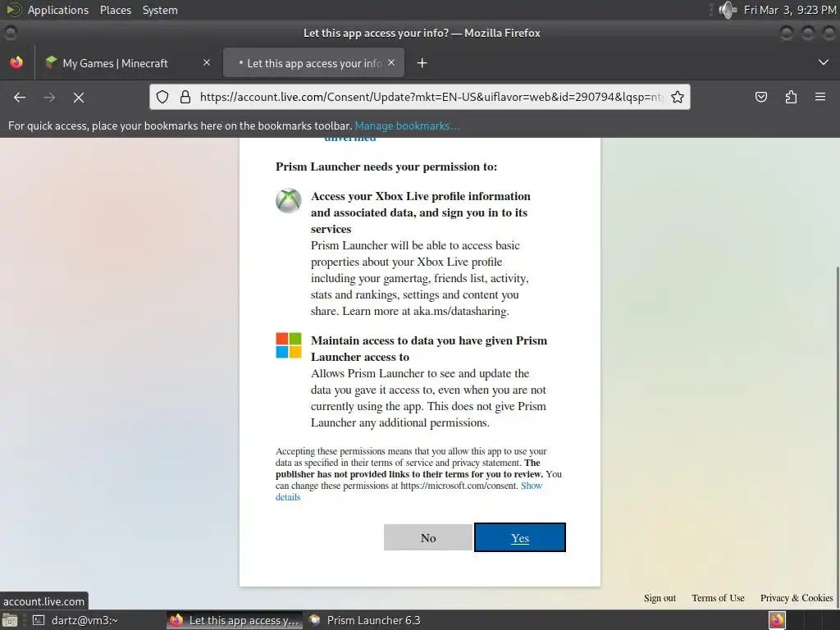Click the volume speaker icon

(728, 10)
